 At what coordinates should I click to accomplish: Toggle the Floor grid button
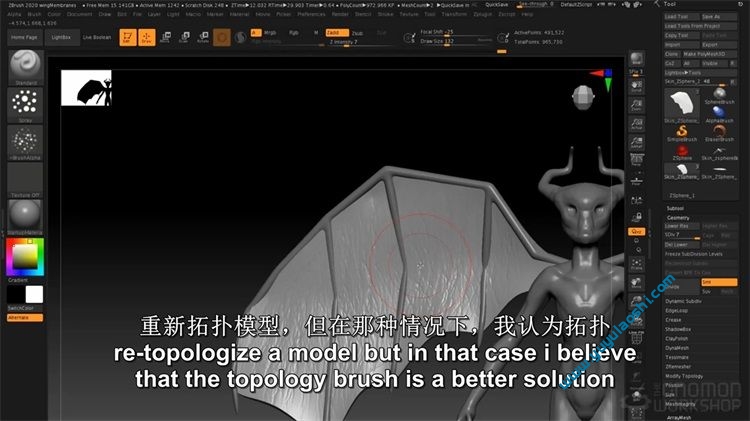[x=636, y=180]
